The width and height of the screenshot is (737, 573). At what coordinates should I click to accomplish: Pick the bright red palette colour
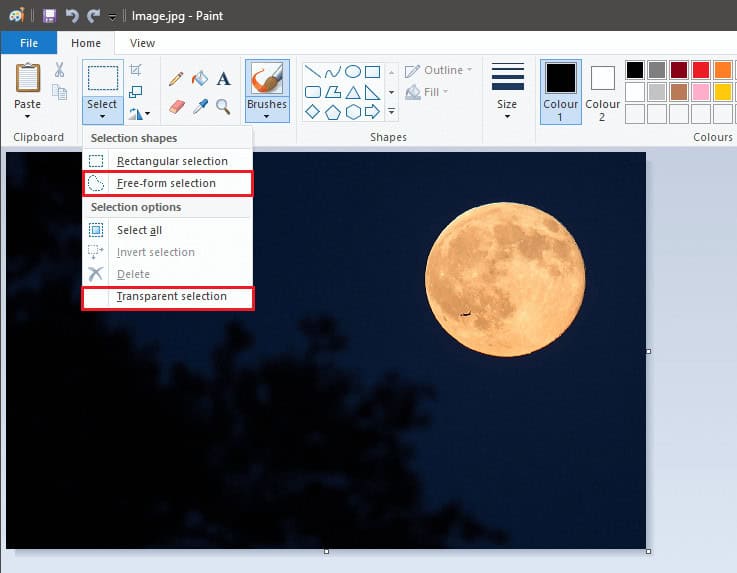tap(701, 70)
